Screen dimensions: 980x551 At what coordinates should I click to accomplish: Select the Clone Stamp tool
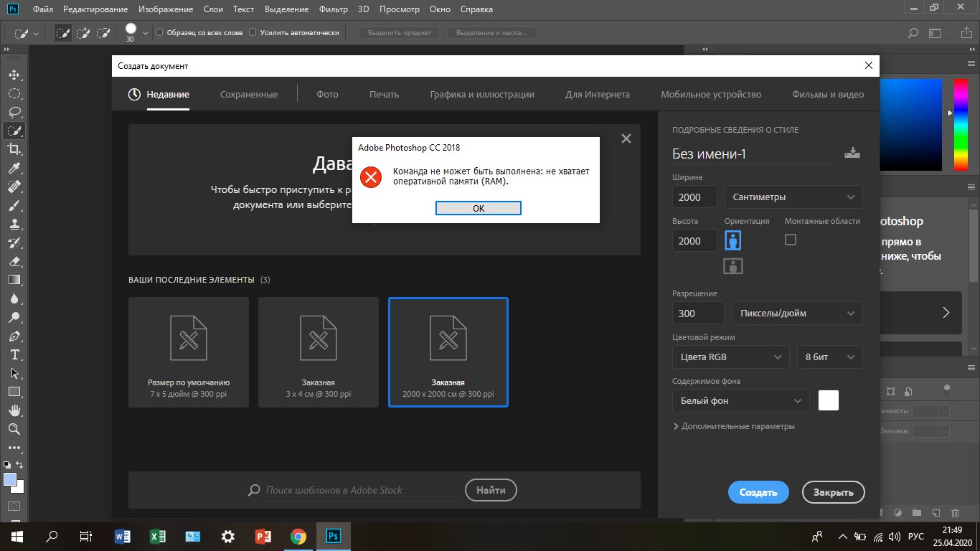point(14,224)
